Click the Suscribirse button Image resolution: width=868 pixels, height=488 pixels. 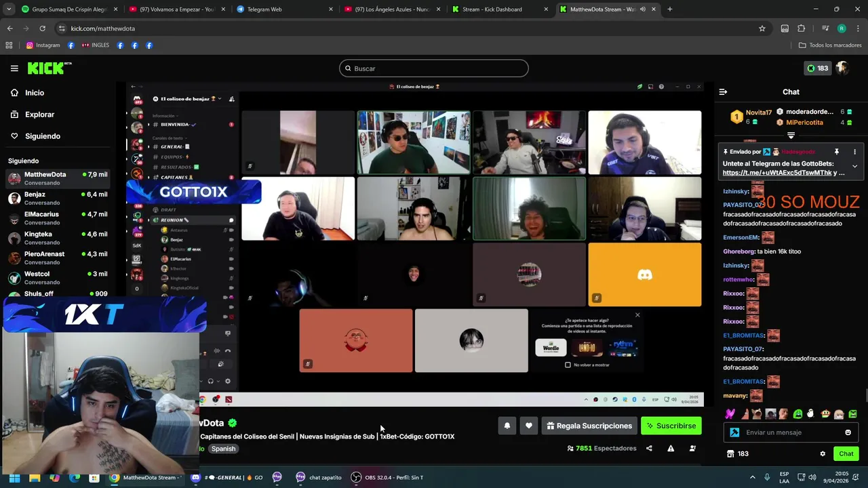(671, 426)
